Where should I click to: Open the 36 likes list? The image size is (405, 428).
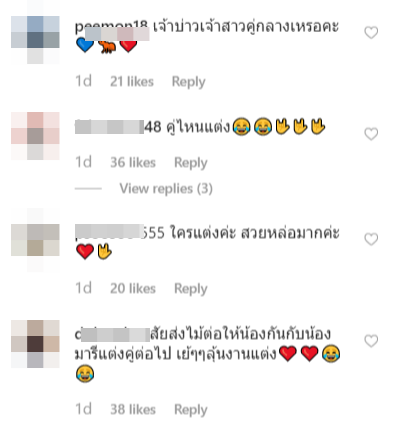point(133,163)
